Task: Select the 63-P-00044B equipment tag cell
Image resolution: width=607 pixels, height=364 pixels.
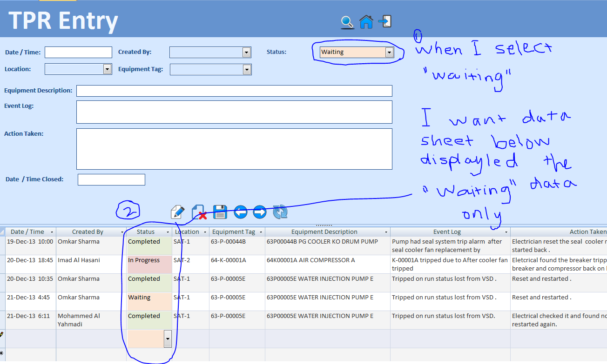Action: [237, 246]
